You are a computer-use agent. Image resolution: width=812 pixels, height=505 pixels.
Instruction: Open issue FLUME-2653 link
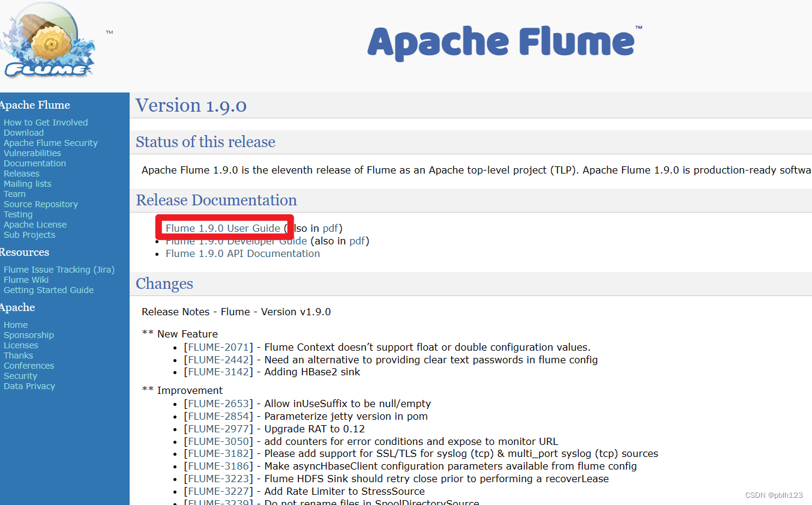click(x=218, y=404)
